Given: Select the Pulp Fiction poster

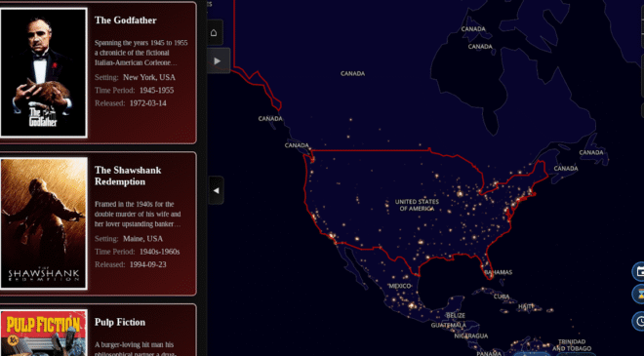Looking at the screenshot, I should click(x=44, y=333).
